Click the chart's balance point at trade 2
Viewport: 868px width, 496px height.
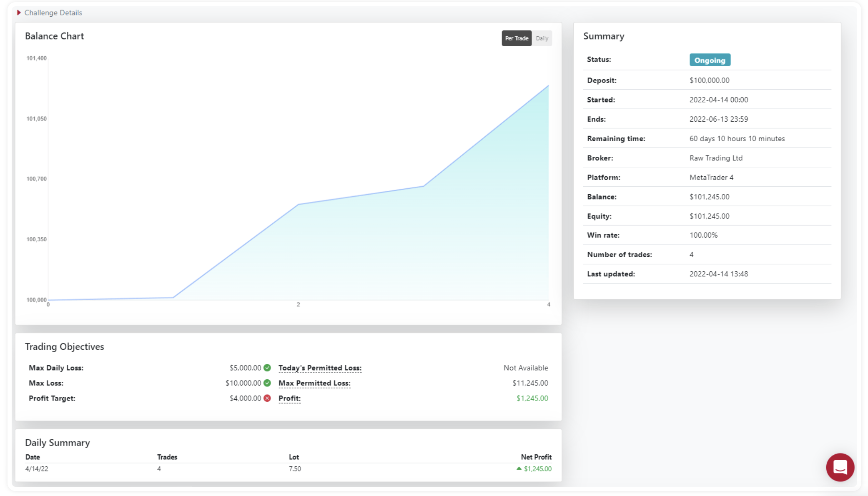[x=299, y=204]
